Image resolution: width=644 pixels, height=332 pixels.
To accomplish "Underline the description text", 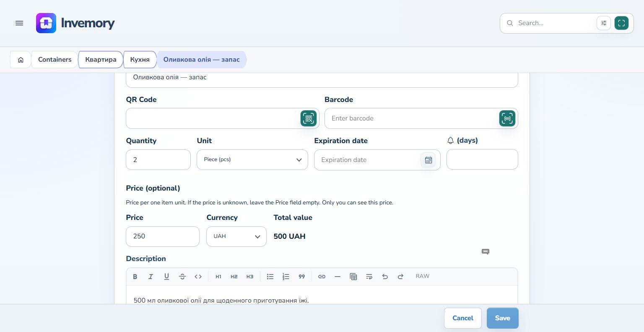I will pyautogui.click(x=166, y=277).
